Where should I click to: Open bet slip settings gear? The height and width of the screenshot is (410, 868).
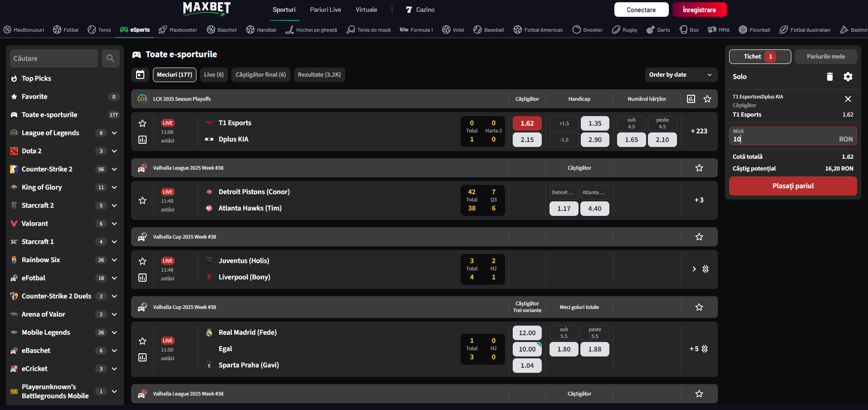(x=848, y=77)
